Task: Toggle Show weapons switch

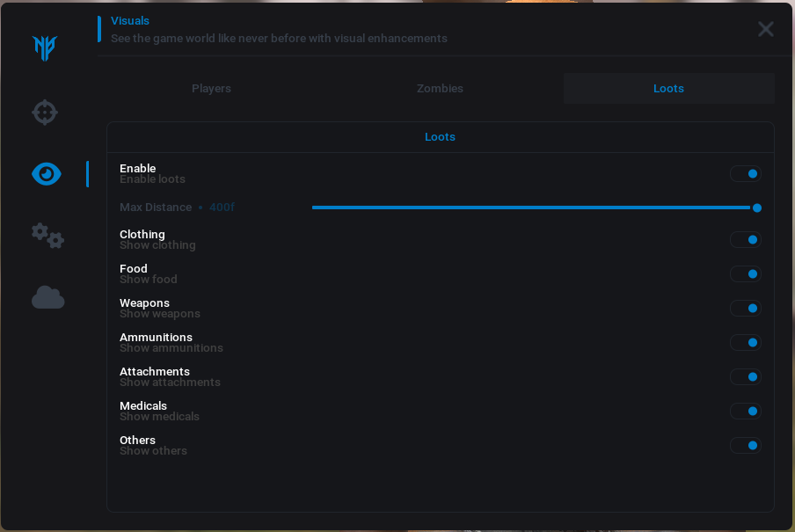Action: pos(746,309)
